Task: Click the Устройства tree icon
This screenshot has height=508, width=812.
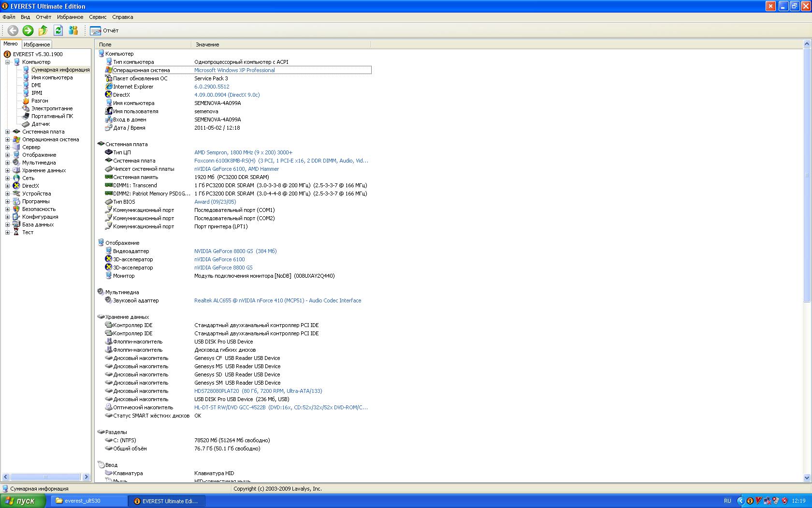Action: (16, 194)
